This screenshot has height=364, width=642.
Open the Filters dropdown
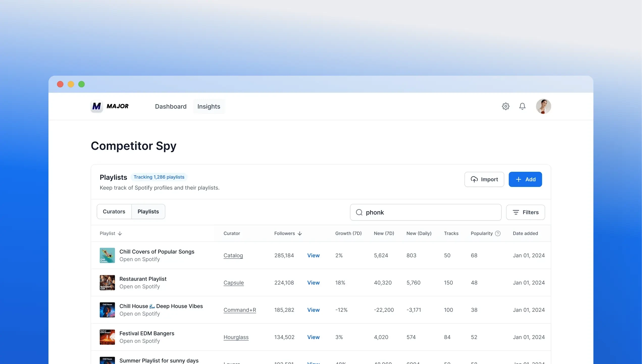coord(525,212)
